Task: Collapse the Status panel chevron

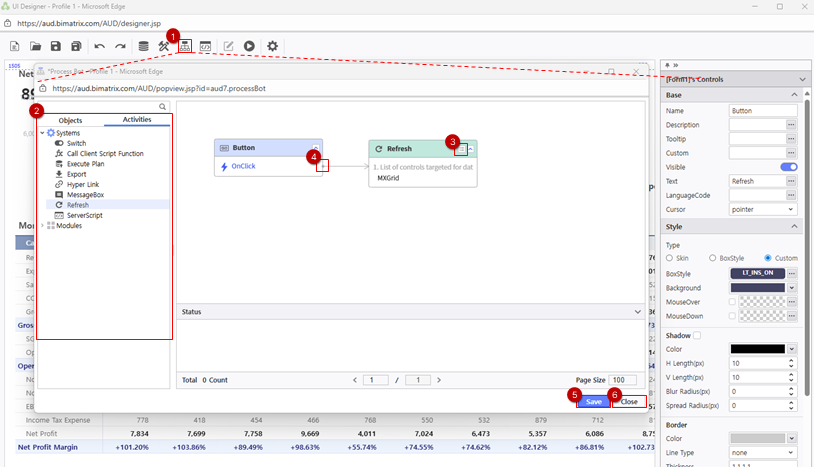Action: 638,312
